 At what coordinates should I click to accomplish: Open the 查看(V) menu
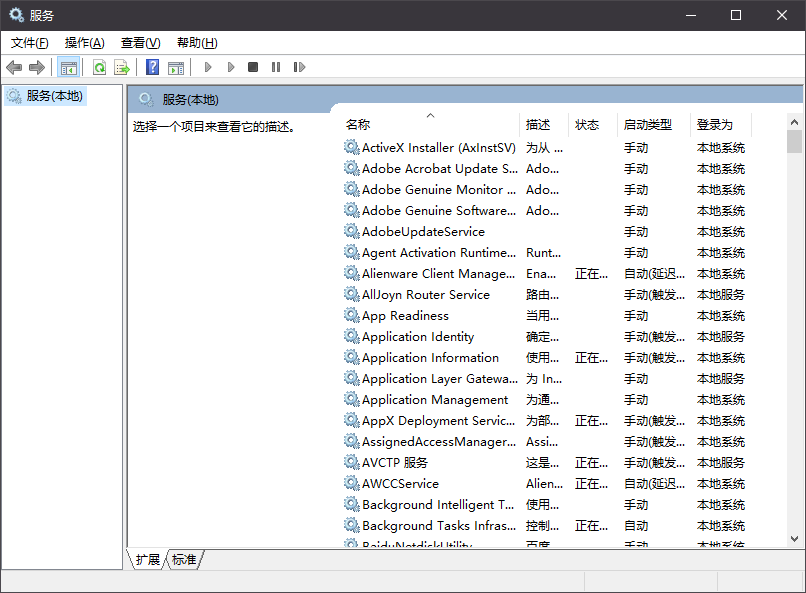(x=140, y=43)
